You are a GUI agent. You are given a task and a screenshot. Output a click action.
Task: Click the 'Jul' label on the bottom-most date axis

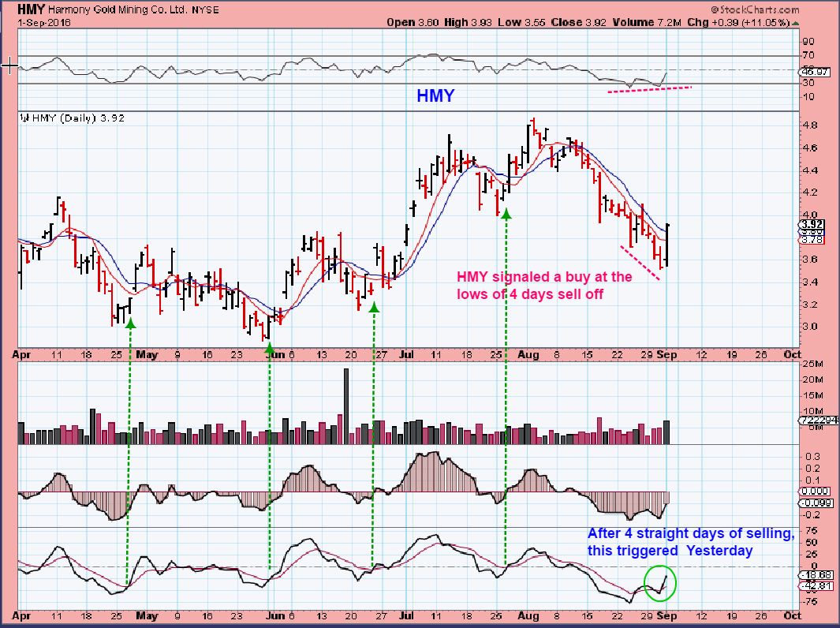pyautogui.click(x=407, y=615)
